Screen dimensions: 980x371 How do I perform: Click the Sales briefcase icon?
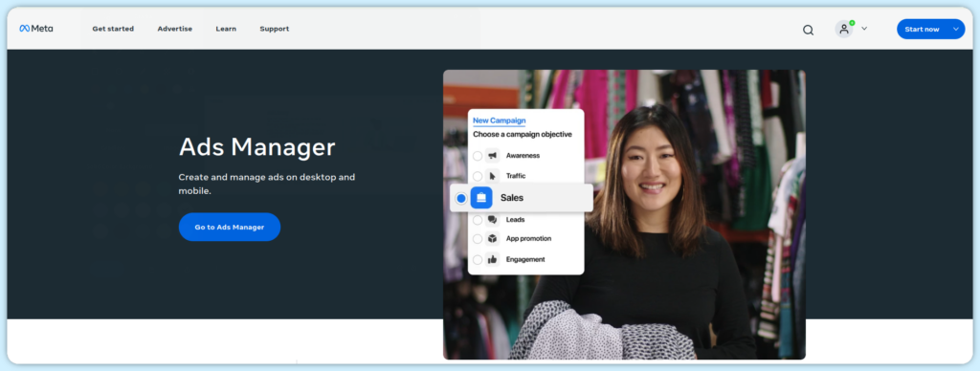pyautogui.click(x=481, y=198)
